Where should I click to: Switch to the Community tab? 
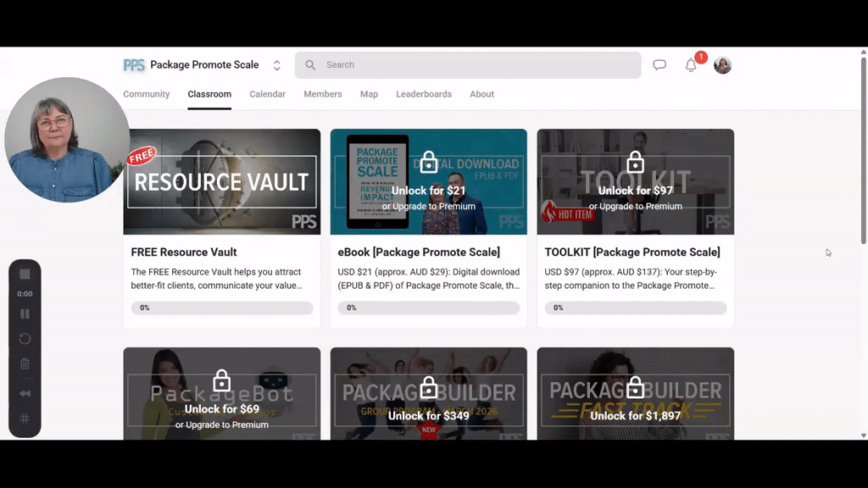pos(146,94)
